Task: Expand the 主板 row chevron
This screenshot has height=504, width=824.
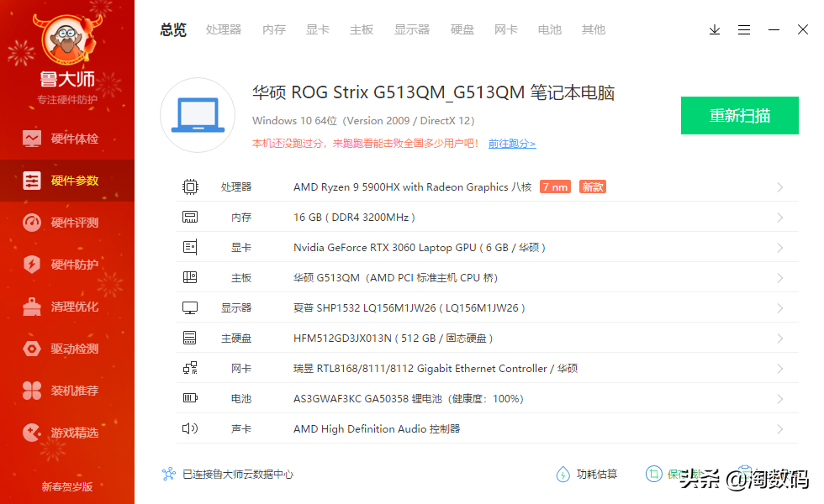Action: click(x=780, y=278)
